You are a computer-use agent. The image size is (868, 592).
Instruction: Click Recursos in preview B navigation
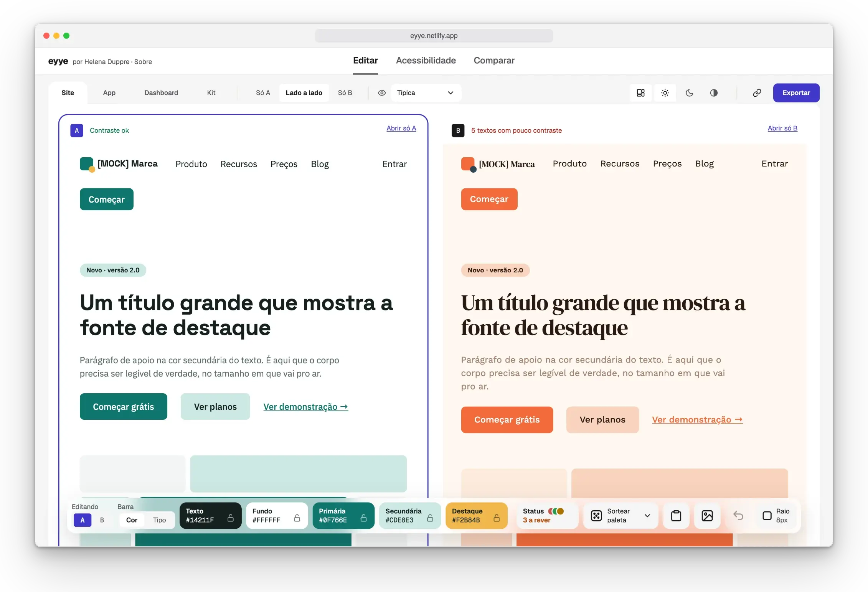[x=620, y=164]
